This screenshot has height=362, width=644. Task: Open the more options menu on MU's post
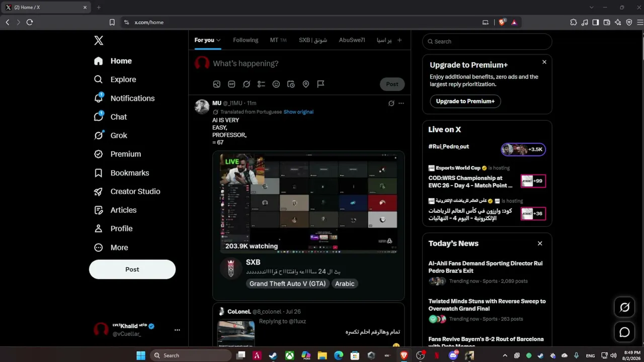tap(401, 103)
